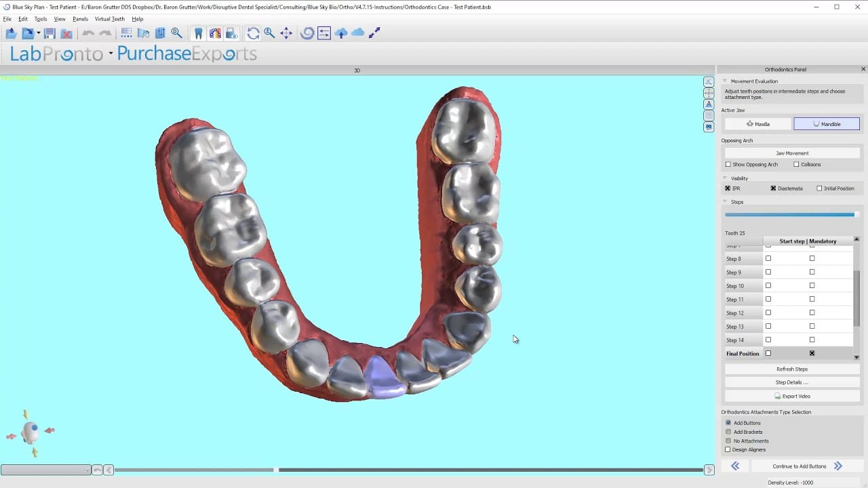Image resolution: width=868 pixels, height=488 pixels.
Task: Select No Attachments radio option
Action: [x=728, y=441]
